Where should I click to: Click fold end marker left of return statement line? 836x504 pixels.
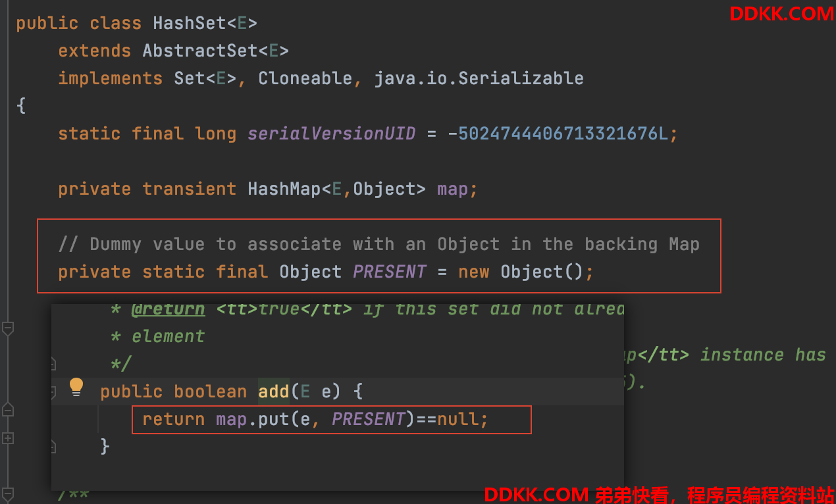point(8,409)
